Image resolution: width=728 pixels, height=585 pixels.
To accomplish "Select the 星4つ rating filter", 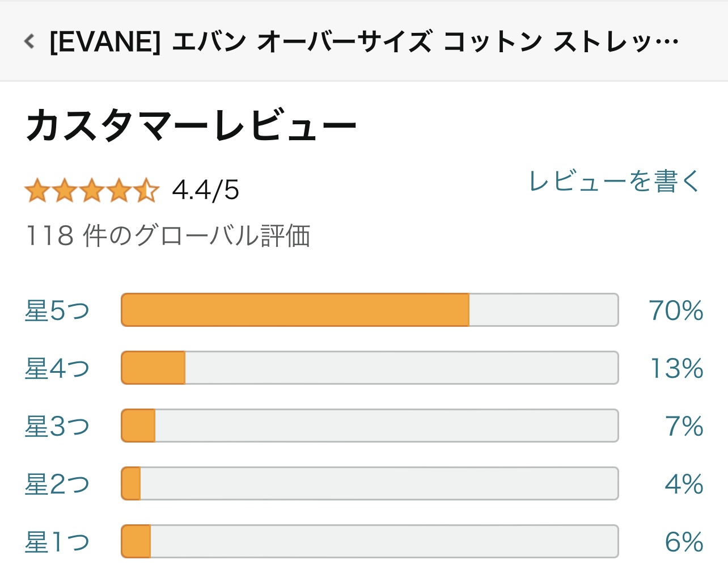I will pos(58,368).
